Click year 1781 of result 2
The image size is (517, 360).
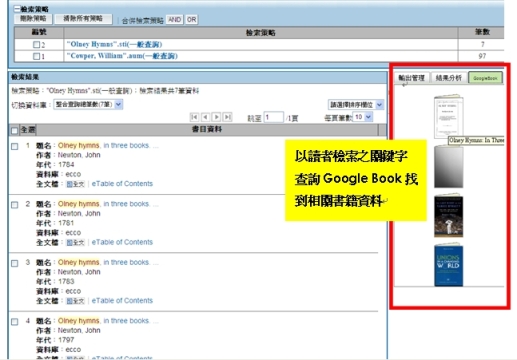(66, 223)
